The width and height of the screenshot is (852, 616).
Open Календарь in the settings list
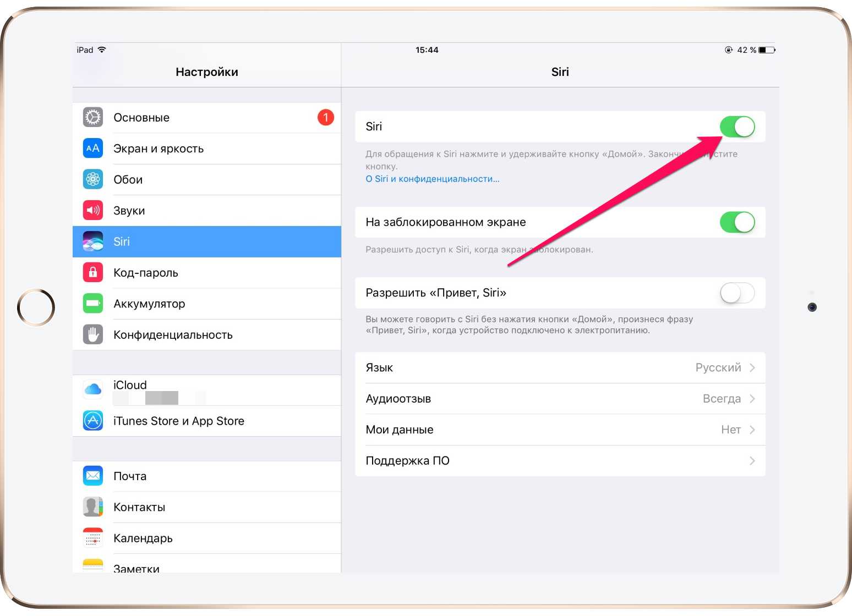(x=143, y=538)
